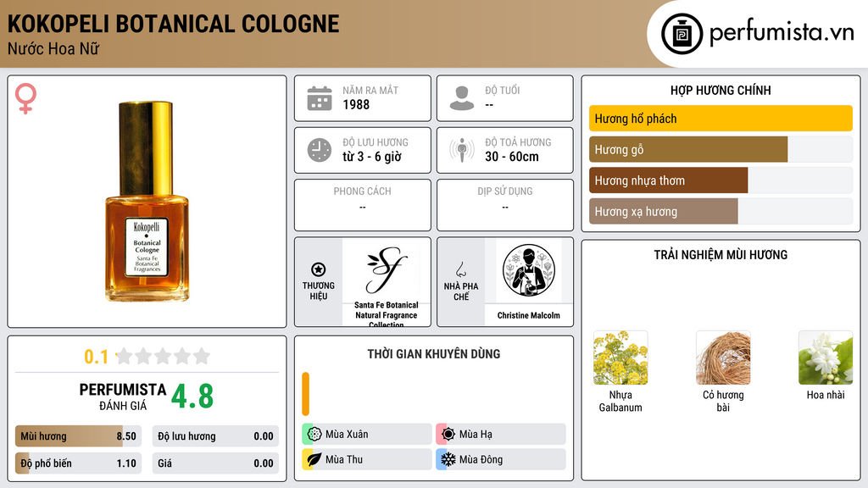Click the Phong cách card
Screen dimensions: 868x488
(x=363, y=205)
